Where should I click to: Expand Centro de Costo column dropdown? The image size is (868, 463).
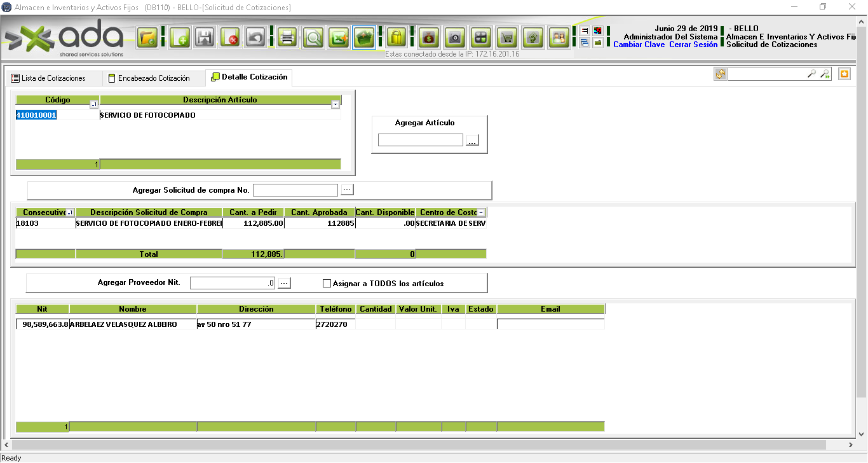(481, 212)
